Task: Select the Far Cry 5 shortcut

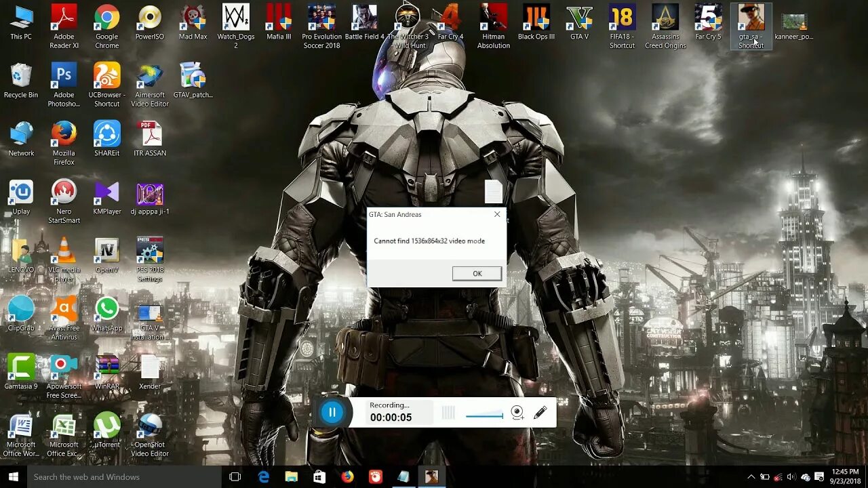Action: coord(708,22)
